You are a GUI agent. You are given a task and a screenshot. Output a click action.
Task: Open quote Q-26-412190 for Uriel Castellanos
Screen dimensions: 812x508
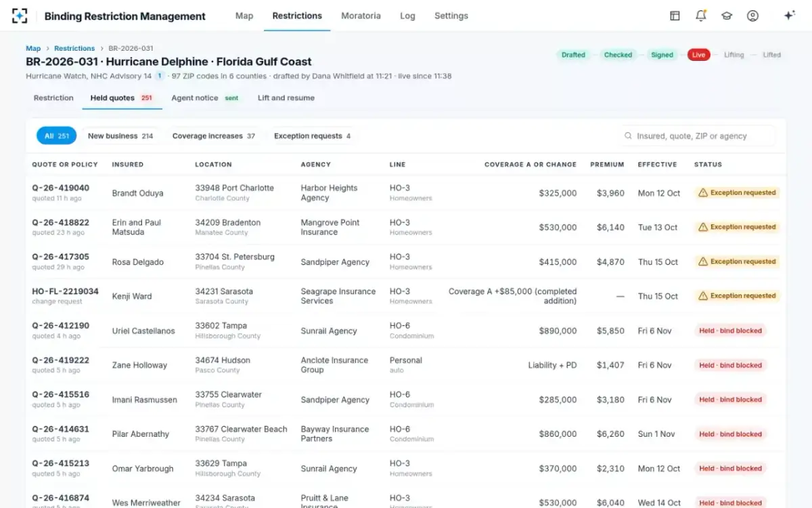click(x=60, y=326)
